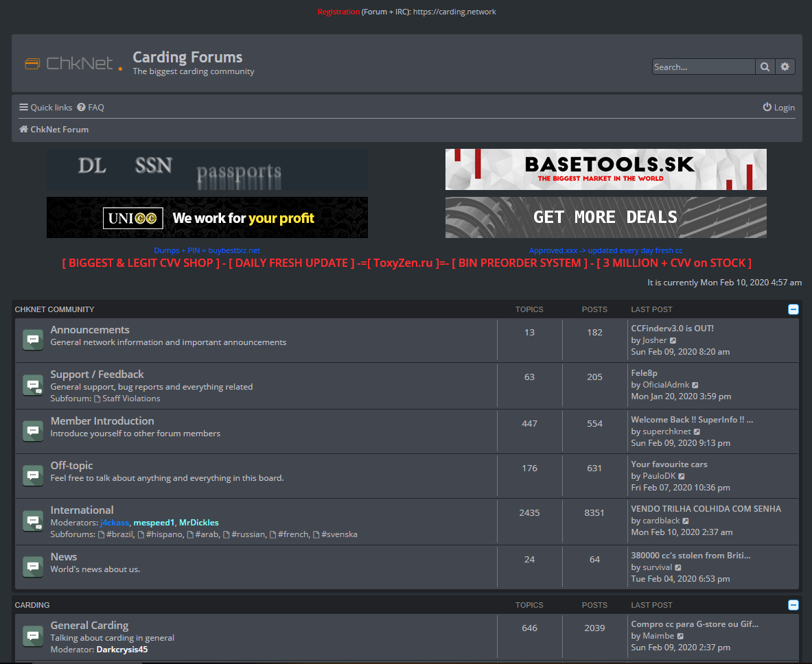The height and width of the screenshot is (664, 812).
Task: Click the General Carding forum icon
Action: coord(33,636)
